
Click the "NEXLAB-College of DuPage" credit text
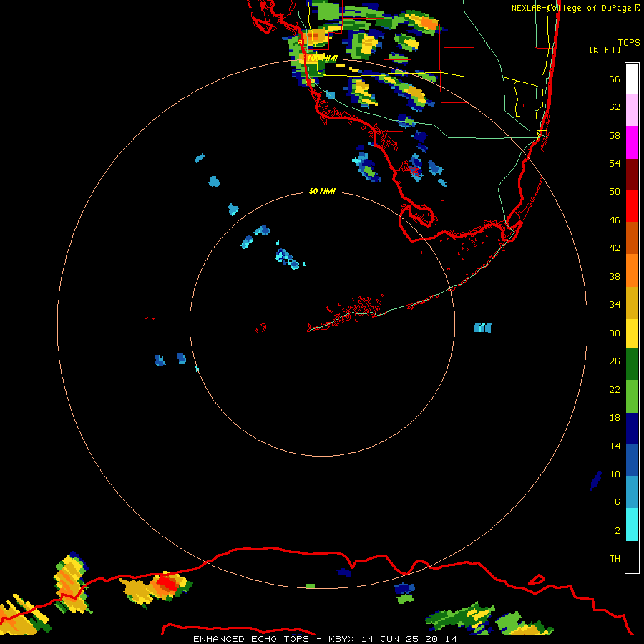(x=571, y=8)
